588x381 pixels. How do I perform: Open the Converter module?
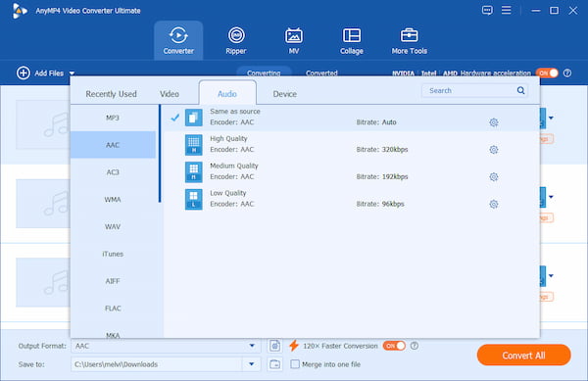[178, 40]
